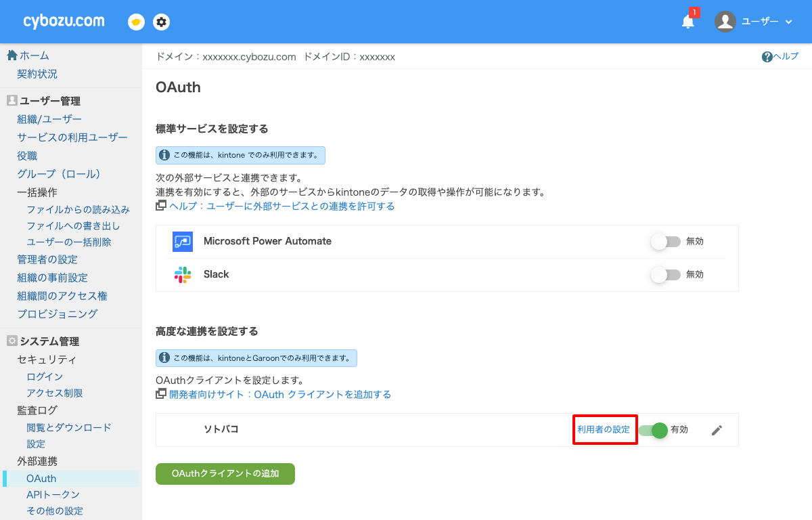Image resolution: width=812 pixels, height=520 pixels.
Task: Click the yellow app icon in the header
Action: click(135, 21)
